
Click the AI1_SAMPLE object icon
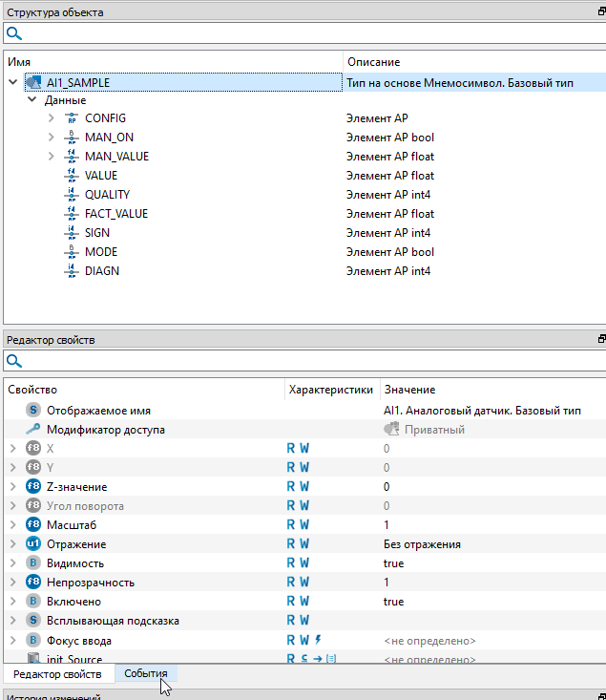click(x=32, y=83)
